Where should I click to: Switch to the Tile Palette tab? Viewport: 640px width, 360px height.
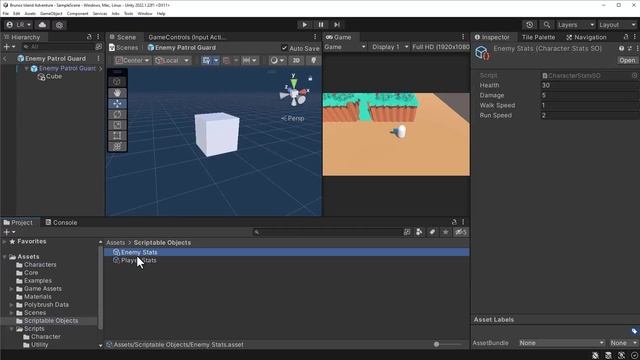coord(538,37)
